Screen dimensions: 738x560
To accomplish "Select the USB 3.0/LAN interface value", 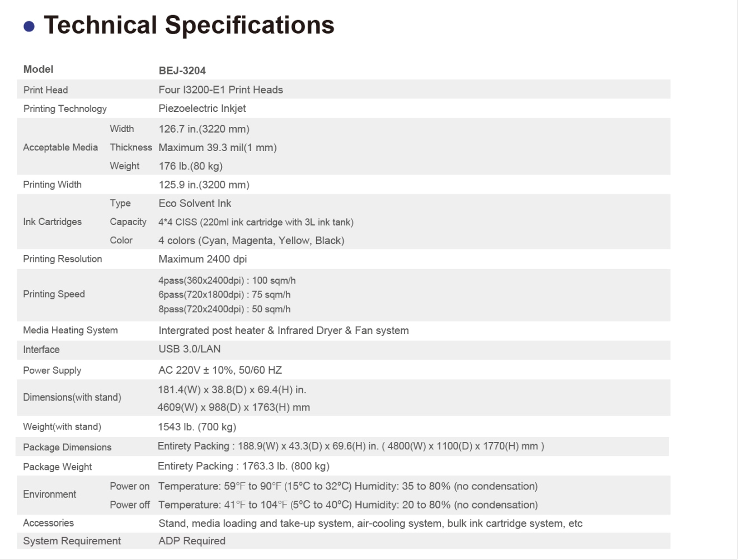I will click(189, 349).
